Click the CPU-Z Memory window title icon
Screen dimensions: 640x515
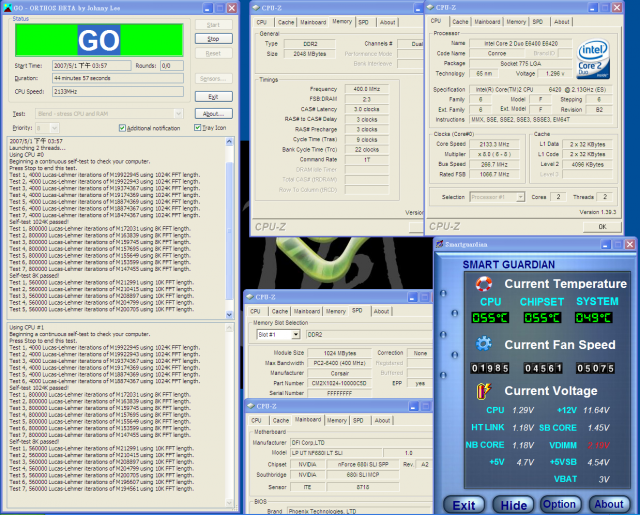pyautogui.click(x=256, y=8)
